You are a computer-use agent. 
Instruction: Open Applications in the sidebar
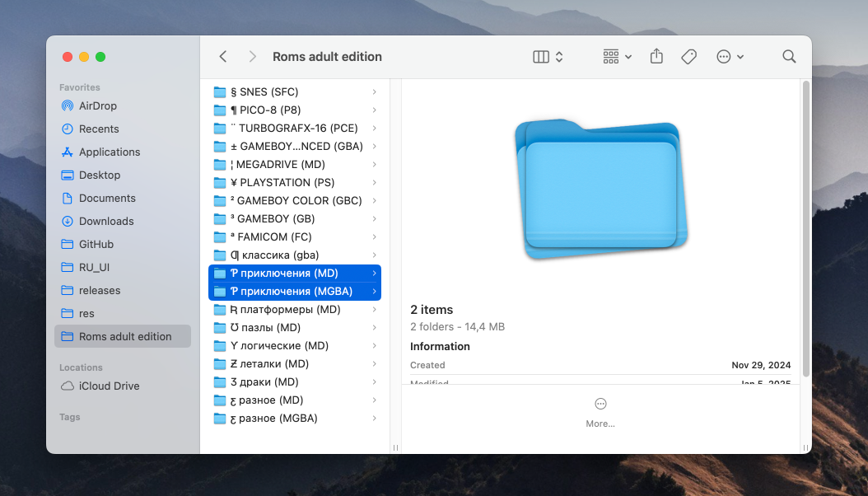(x=123, y=152)
